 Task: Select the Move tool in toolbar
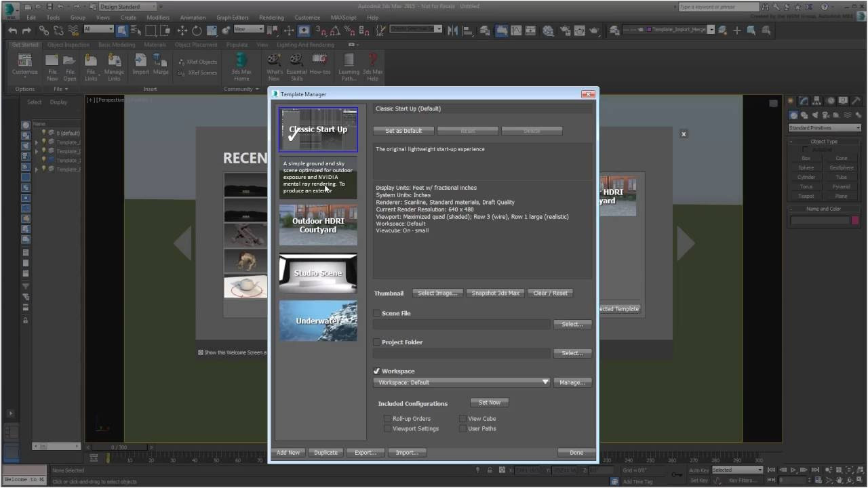pos(182,30)
